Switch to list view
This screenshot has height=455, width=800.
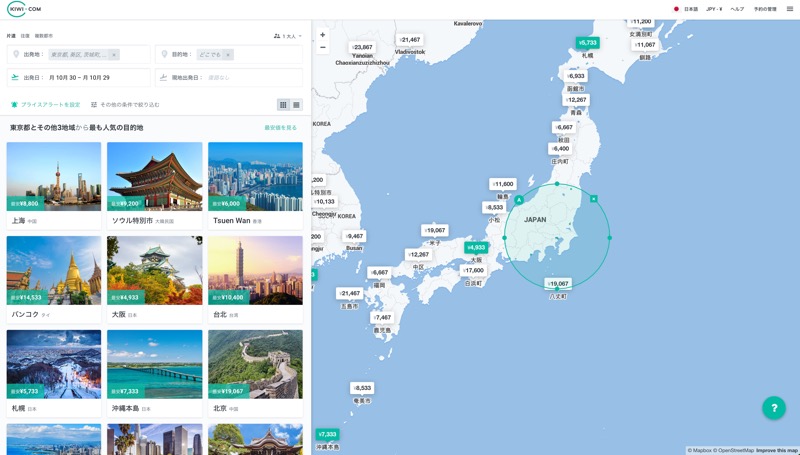click(296, 105)
